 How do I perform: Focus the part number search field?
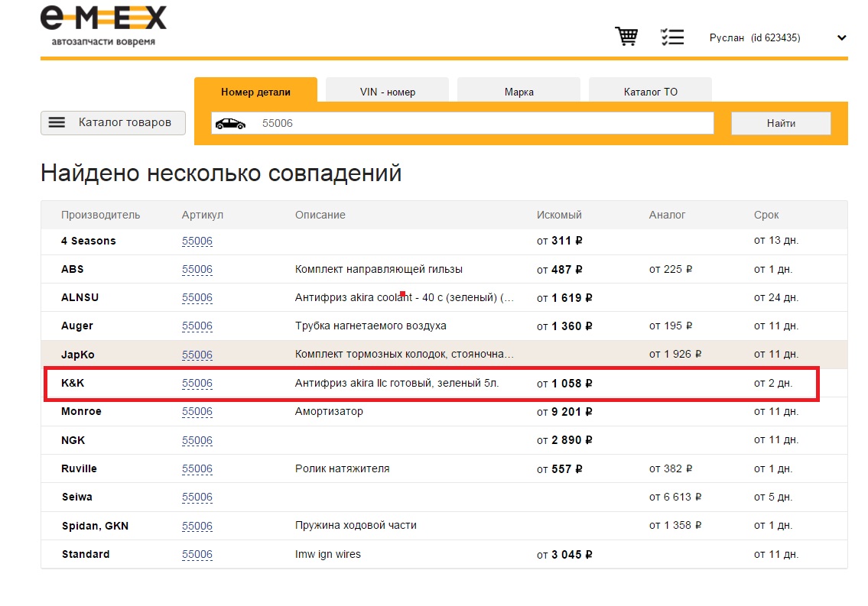pos(462,123)
